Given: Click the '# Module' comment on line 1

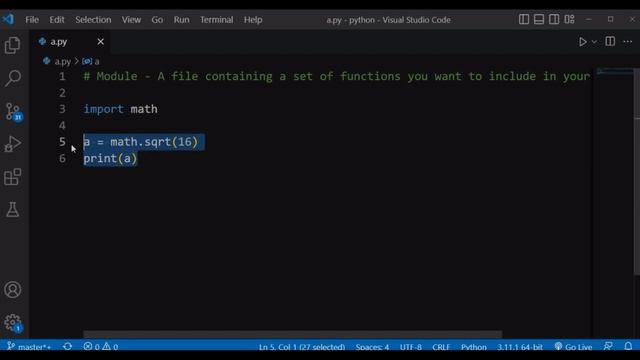Looking at the screenshot, I should (x=111, y=76).
